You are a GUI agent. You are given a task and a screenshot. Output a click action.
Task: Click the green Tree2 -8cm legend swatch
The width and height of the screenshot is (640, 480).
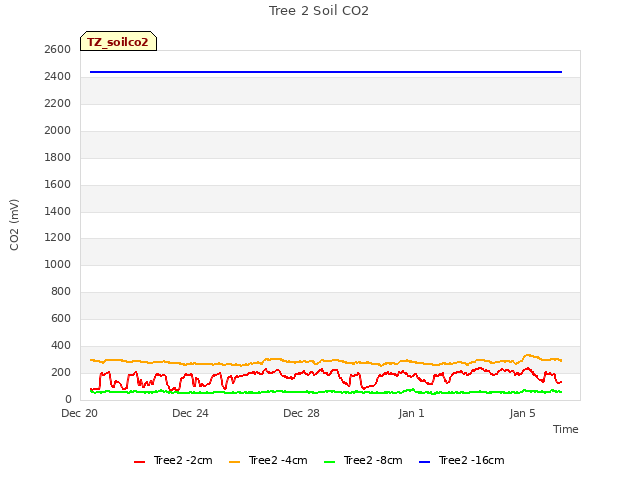(x=329, y=462)
